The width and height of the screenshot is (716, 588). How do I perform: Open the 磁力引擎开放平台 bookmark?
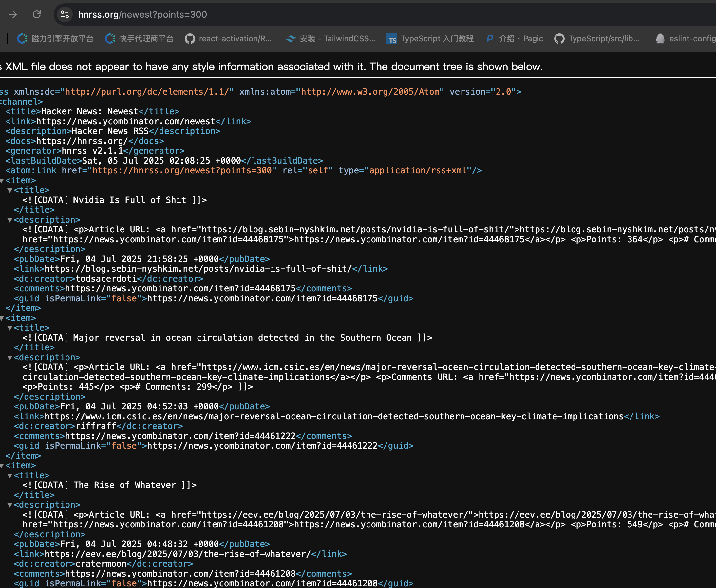tap(56, 39)
